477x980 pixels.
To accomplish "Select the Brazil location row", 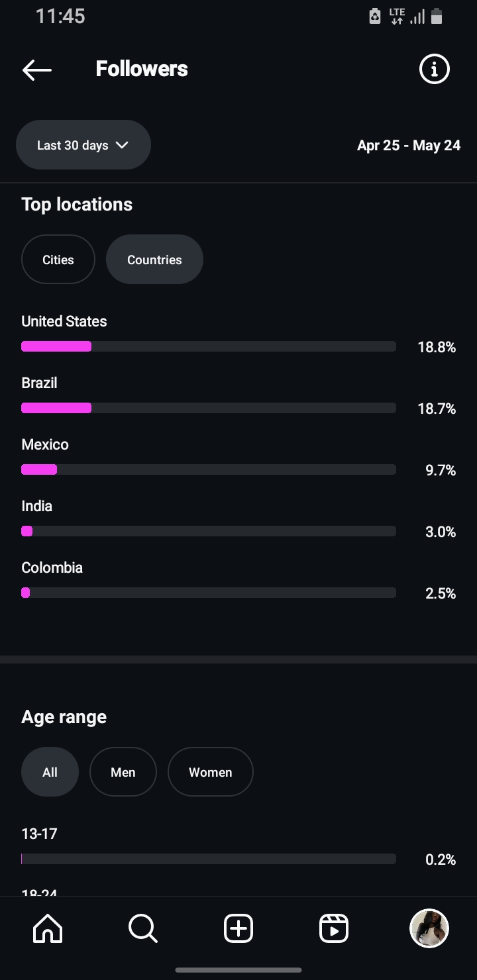I will click(238, 397).
